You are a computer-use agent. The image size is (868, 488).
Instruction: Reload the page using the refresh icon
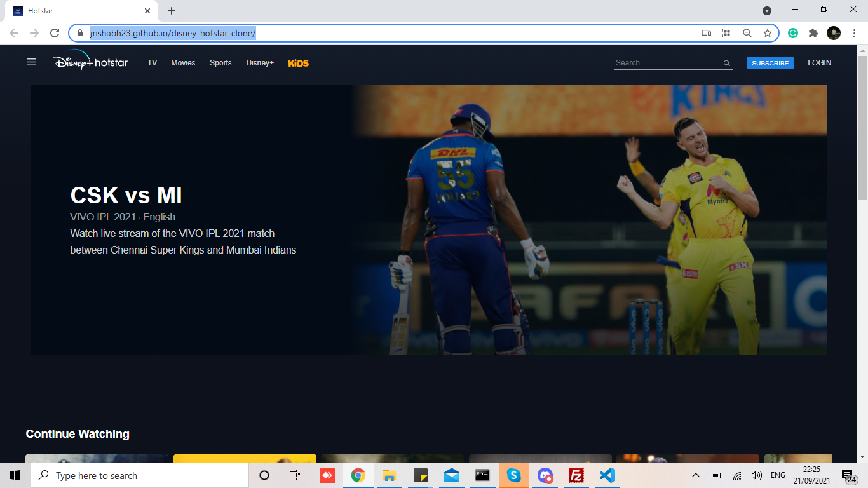pos(55,32)
